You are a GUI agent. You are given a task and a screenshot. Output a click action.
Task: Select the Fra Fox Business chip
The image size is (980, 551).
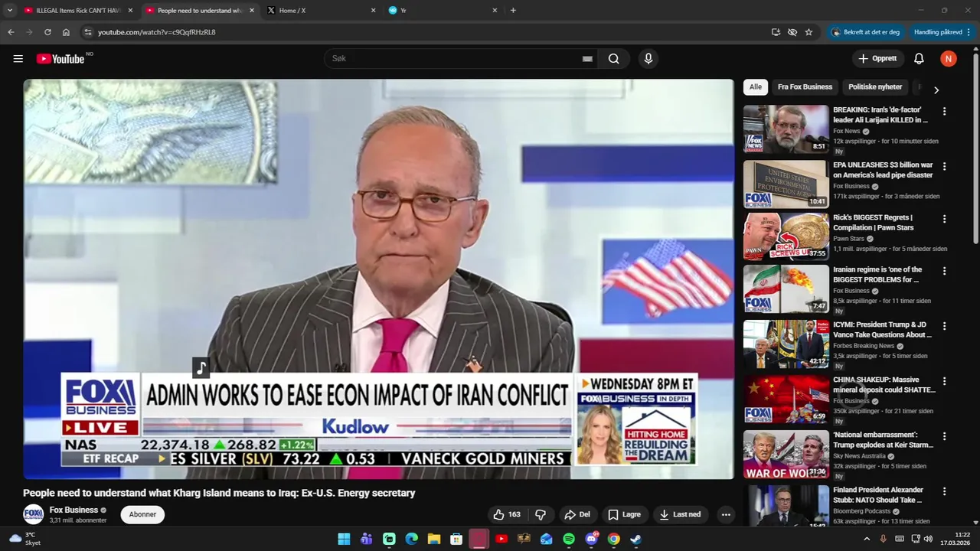pyautogui.click(x=805, y=87)
